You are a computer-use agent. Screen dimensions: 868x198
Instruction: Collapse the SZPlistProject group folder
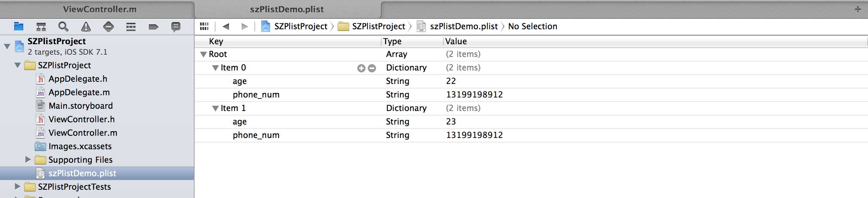pos(18,65)
